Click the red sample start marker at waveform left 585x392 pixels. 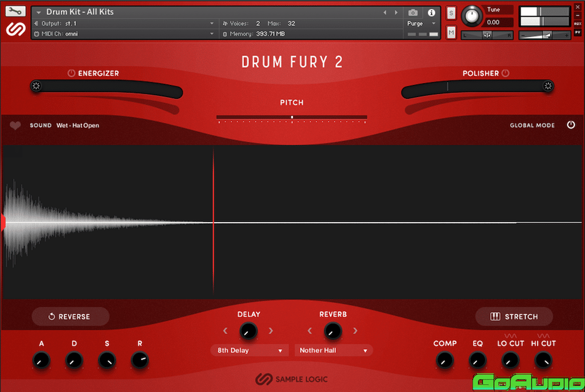tap(3, 223)
